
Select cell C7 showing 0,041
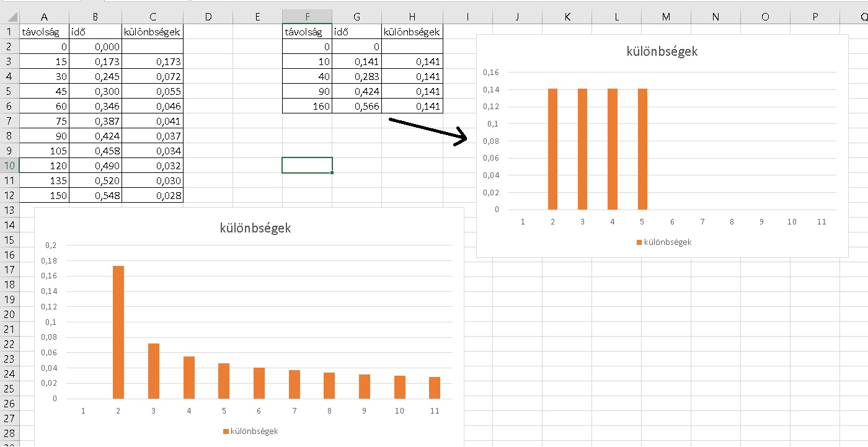pyautogui.click(x=153, y=122)
